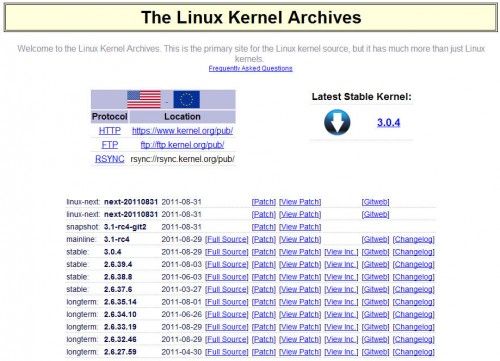This screenshot has height=361, width=500.
Task: Click the 2011-06-26 date for 2.6.34.10
Action: tap(182, 314)
